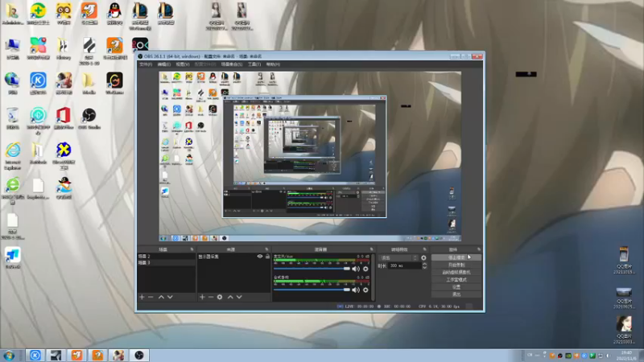Increase transition duration with up arrow
The height and width of the screenshot is (362, 644).
(x=424, y=265)
